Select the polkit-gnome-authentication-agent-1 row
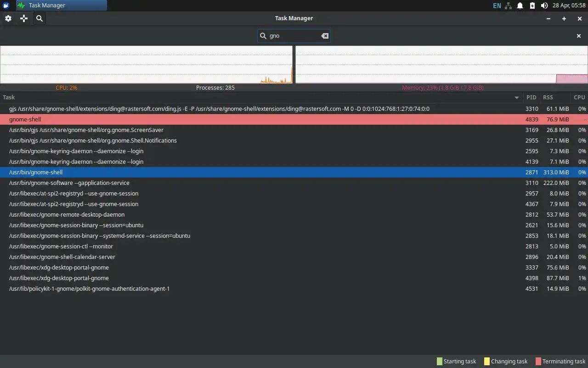Viewport: 588px width, 368px height. 294,289
